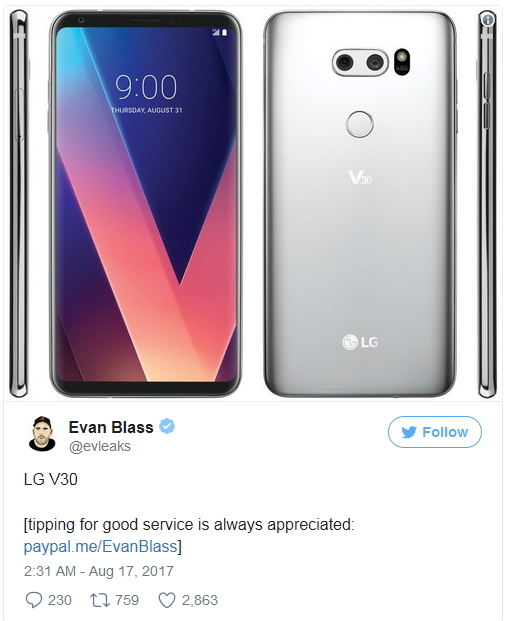Click the verified badge next to Evan Blass

pyautogui.click(x=167, y=427)
